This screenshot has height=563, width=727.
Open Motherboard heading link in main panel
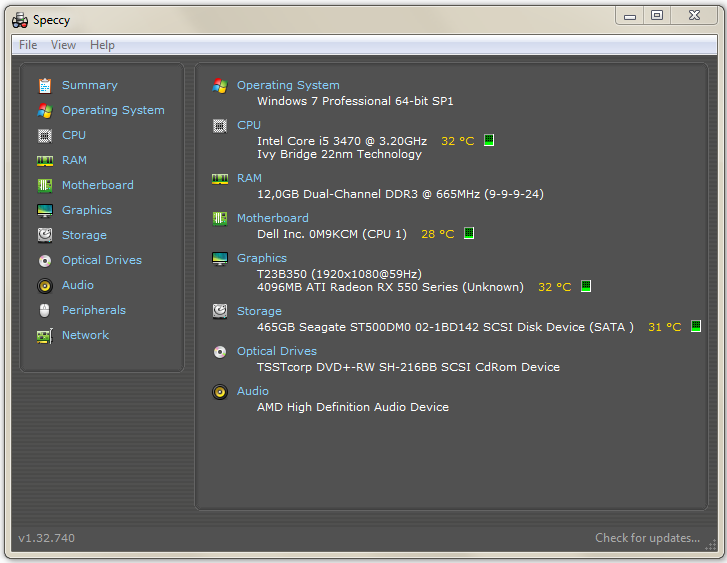[273, 218]
